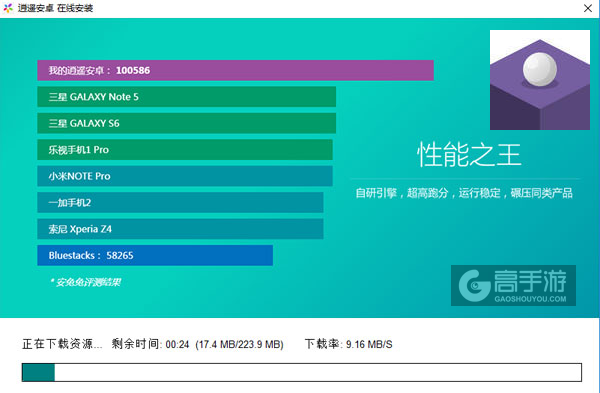This screenshot has height=393, width=600.
Task: Click the window title 在线安装 text
Action: click(x=75, y=8)
